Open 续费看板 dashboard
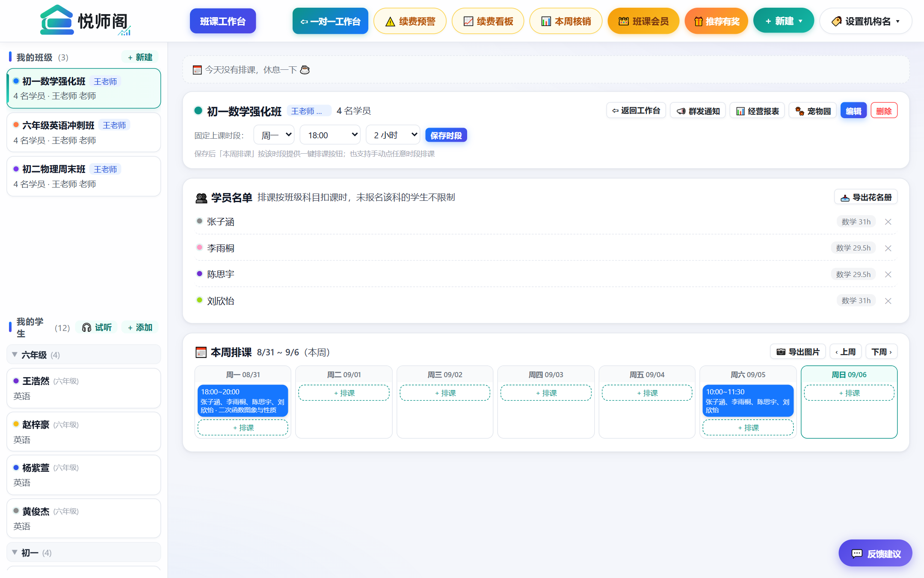The height and width of the screenshot is (578, 924). tap(488, 21)
